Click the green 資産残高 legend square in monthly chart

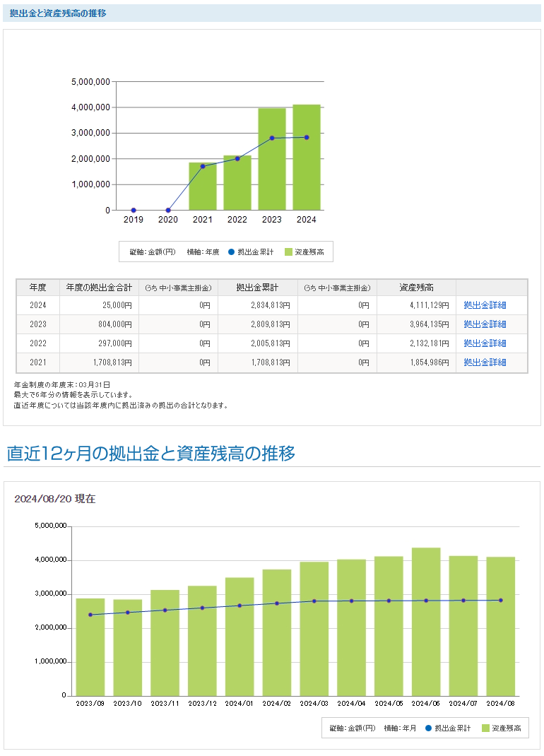pos(485,728)
